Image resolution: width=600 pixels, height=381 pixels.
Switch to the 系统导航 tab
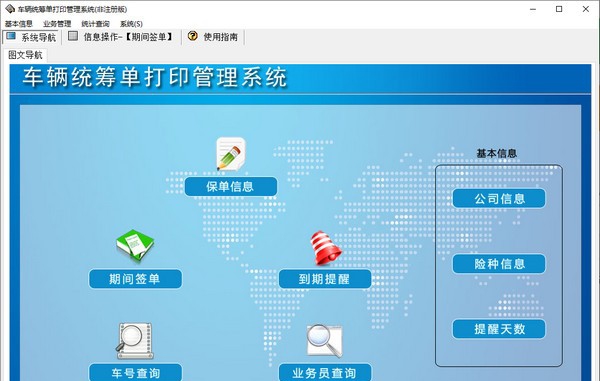31,37
